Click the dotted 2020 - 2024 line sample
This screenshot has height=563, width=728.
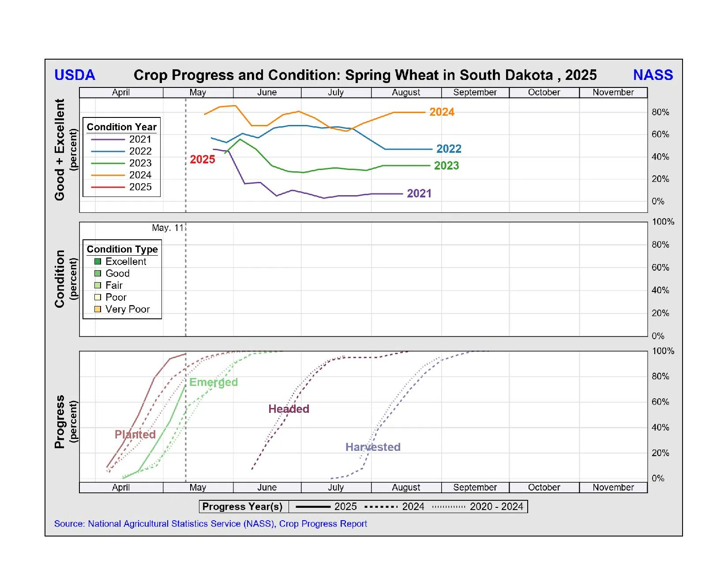click(449, 507)
